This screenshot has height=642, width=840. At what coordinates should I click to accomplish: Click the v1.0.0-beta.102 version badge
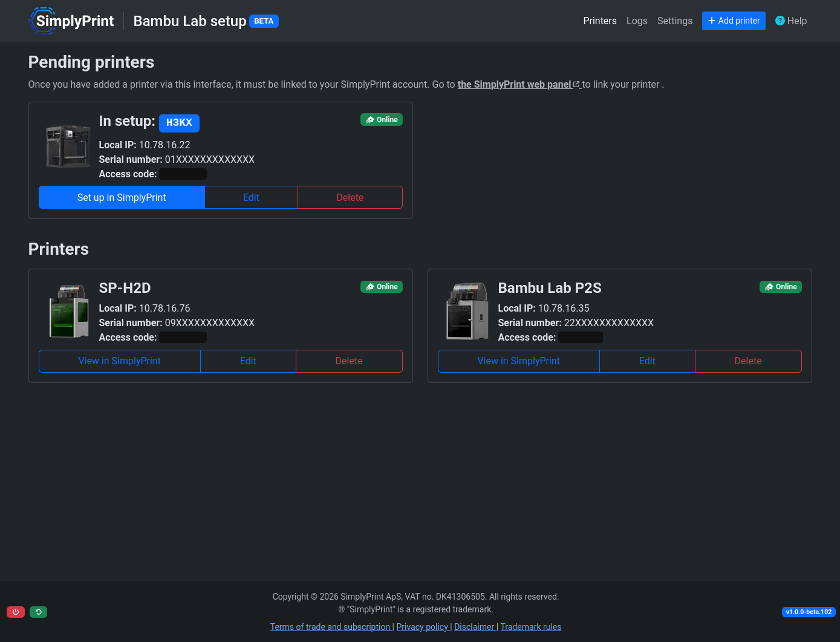(x=809, y=612)
